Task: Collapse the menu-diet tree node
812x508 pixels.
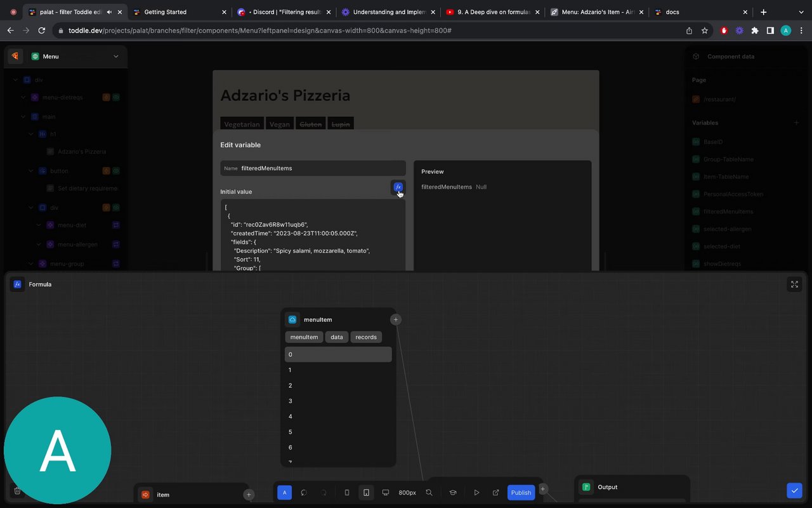Action: 39,225
